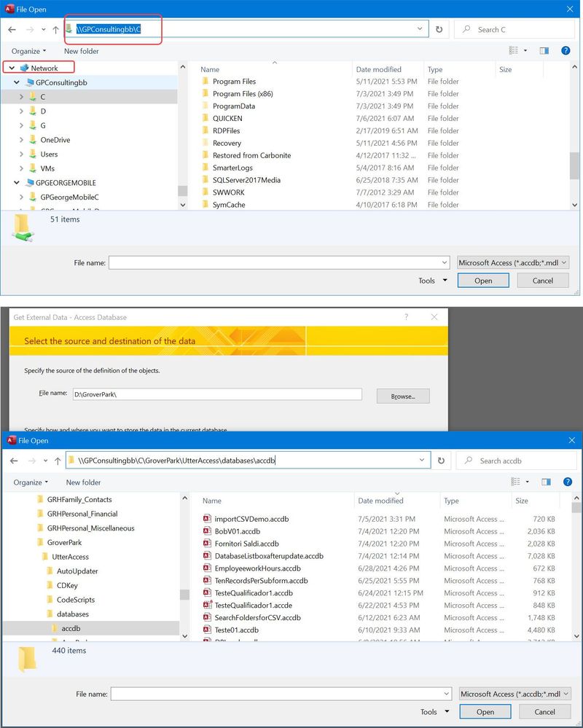
Task: Select SearchFoldersforCSV.accdb file
Action: click(x=258, y=617)
